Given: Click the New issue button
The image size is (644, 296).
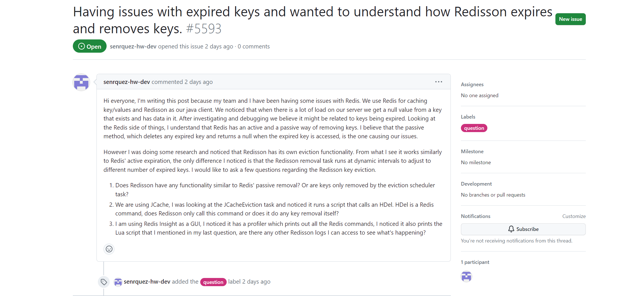Looking at the screenshot, I should pyautogui.click(x=570, y=19).
